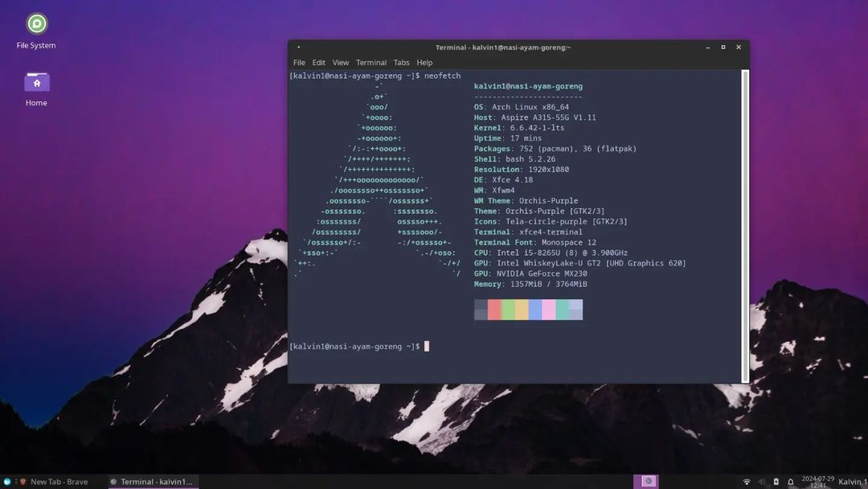Click the terminal window menu dot icon
The width and height of the screenshot is (868, 489).
click(x=298, y=47)
